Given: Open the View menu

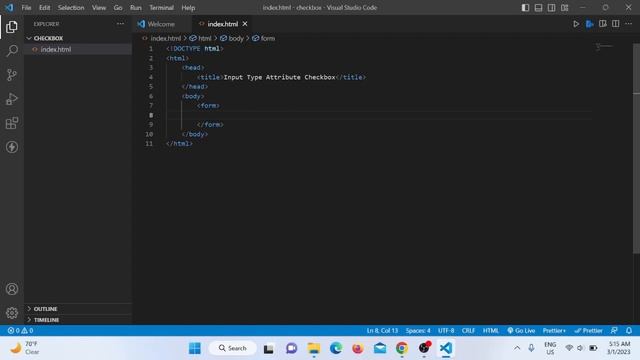Looking at the screenshot, I should click(99, 8).
